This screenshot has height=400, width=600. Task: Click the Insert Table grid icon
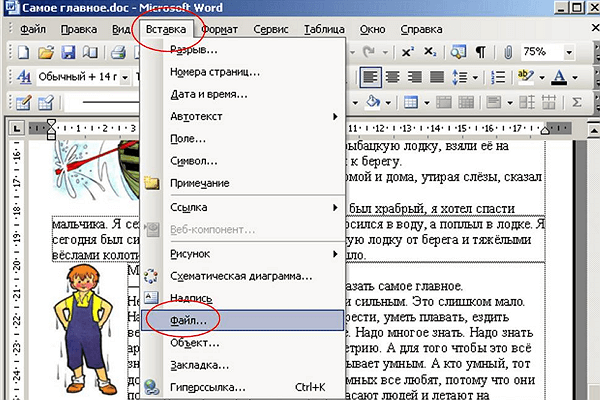tap(411, 102)
